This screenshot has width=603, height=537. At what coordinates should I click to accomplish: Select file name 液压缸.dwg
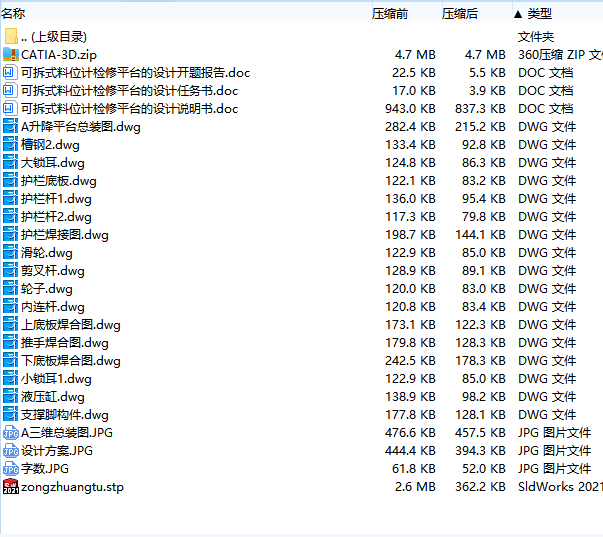[x=53, y=397]
